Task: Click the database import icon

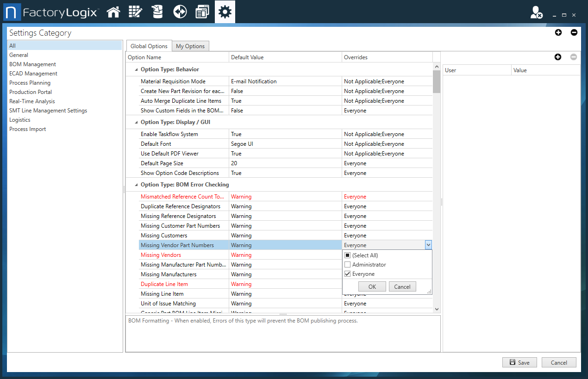Action: point(157,12)
